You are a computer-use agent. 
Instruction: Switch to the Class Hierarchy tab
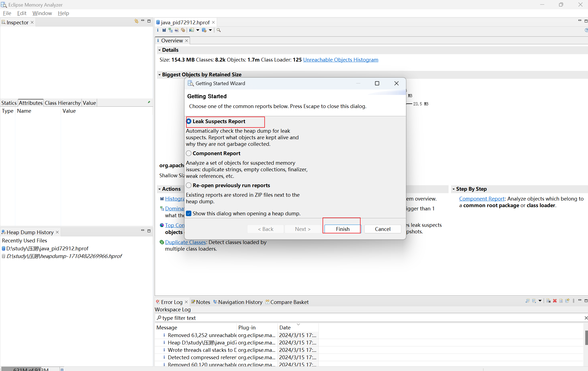(x=63, y=103)
